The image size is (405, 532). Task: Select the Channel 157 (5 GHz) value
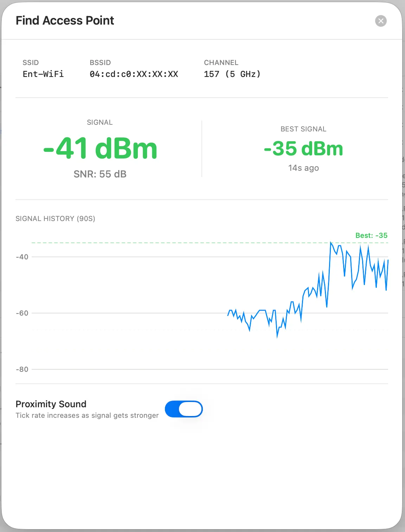(x=232, y=74)
